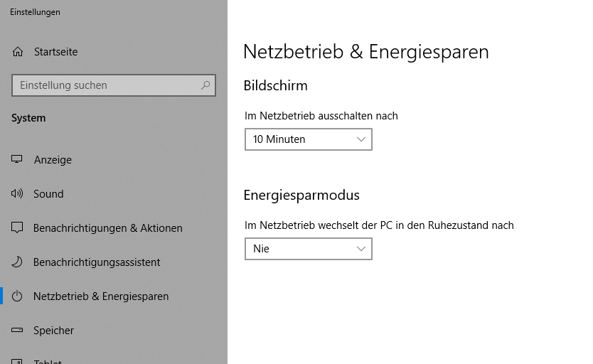The width and height of the screenshot is (593, 364).
Task: Click the magnifier icon in search box
Action: [x=205, y=85]
